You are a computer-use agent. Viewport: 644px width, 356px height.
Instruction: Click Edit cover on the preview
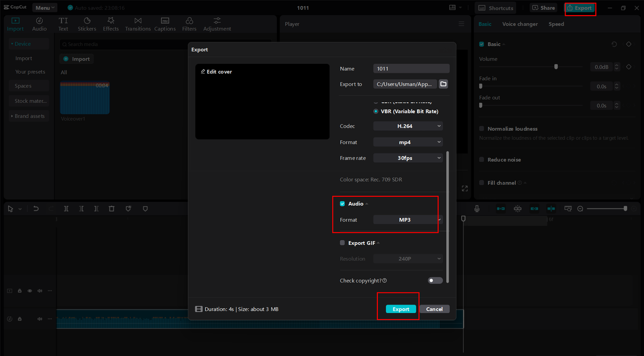pos(216,72)
